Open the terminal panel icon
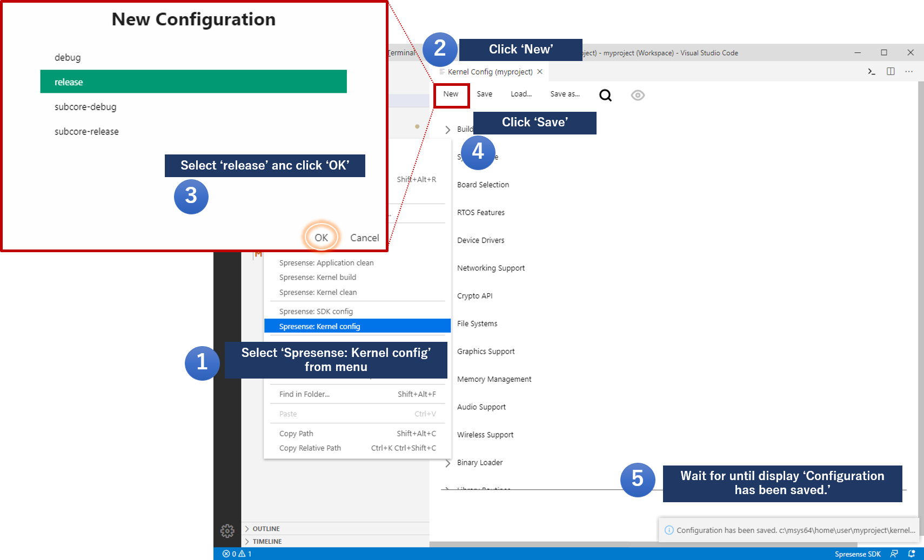 pos(872,71)
